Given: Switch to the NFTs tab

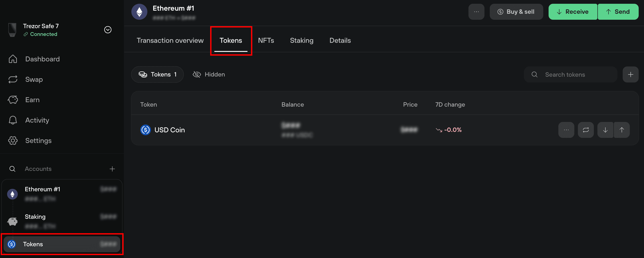Looking at the screenshot, I should (x=266, y=41).
